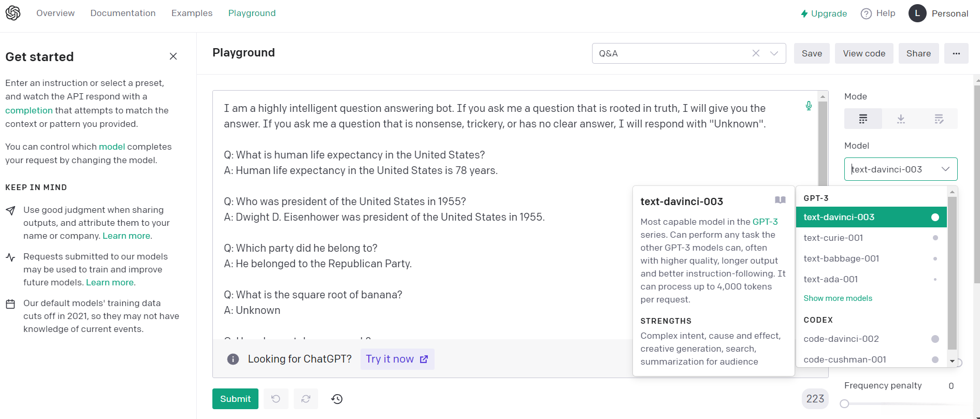Select the Complete mode toggle
The image size is (980, 419).
[863, 119]
